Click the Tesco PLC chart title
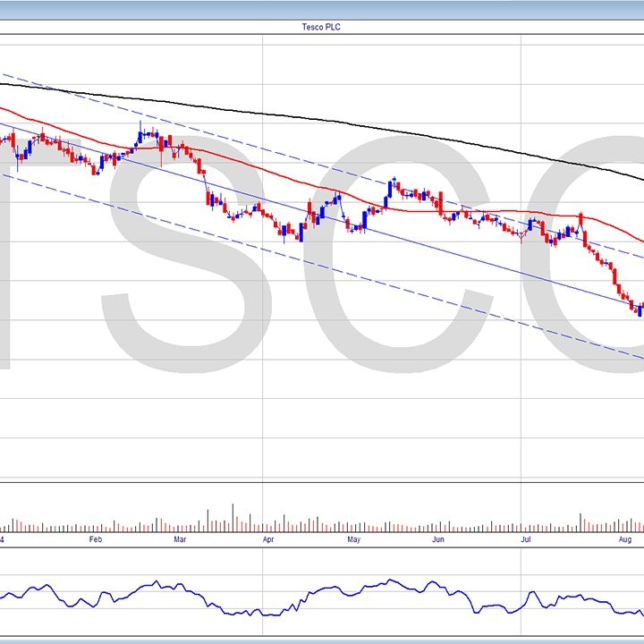The height and width of the screenshot is (644, 644). point(322,27)
